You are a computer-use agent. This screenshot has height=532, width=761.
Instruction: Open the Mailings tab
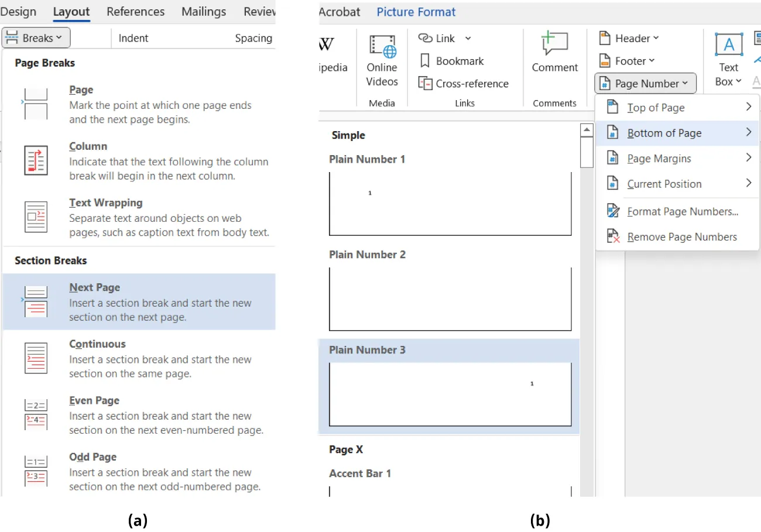click(203, 11)
